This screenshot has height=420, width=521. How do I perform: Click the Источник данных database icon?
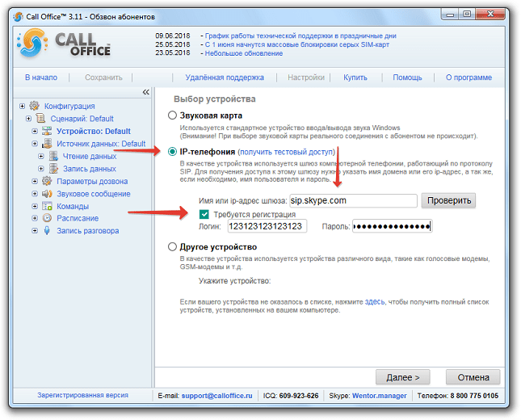point(47,144)
